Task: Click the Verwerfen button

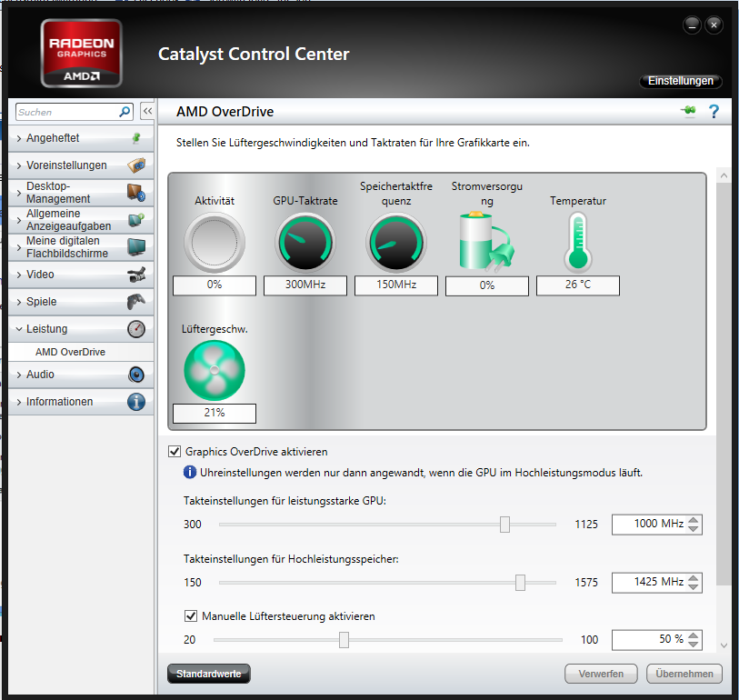Action: [x=601, y=674]
